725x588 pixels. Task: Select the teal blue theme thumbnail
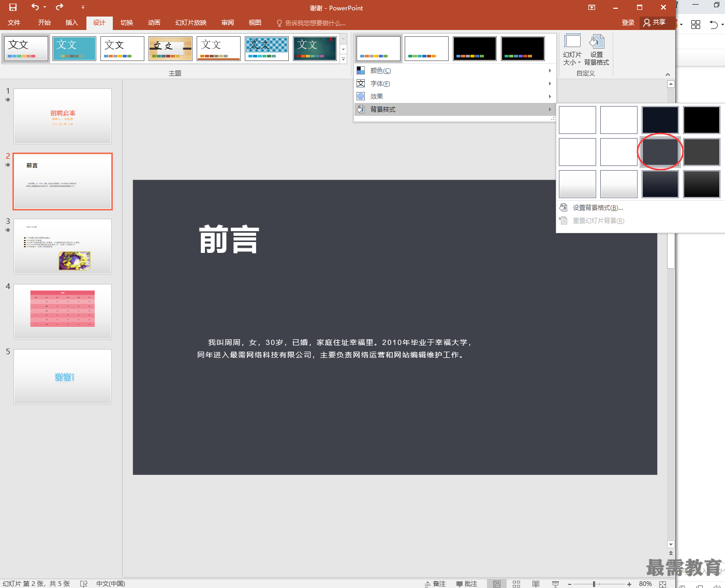point(74,49)
